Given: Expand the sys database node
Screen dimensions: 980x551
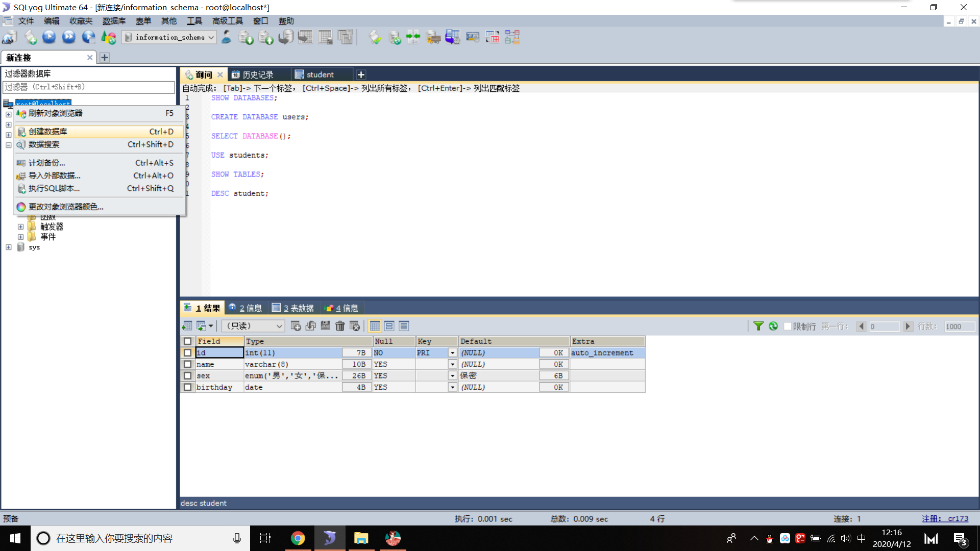Looking at the screenshot, I should click(x=8, y=247).
